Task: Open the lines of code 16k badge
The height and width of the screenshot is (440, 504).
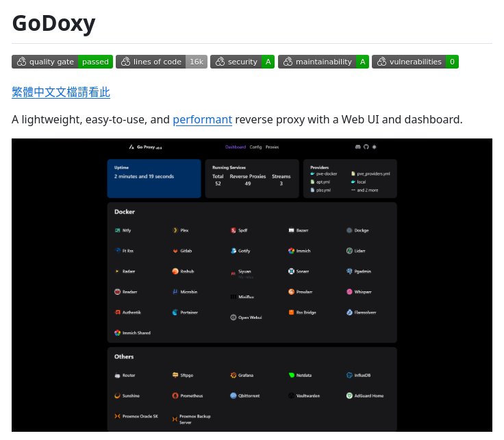Action: [161, 62]
